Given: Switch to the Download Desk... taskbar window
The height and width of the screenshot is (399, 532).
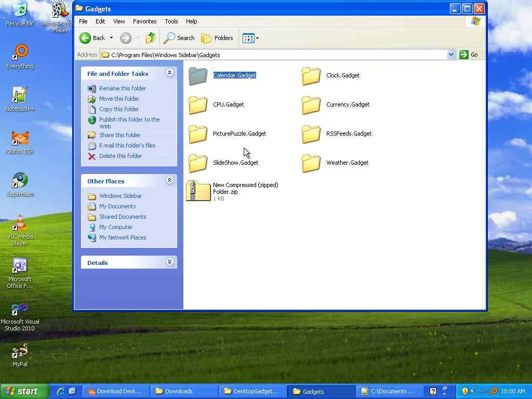Looking at the screenshot, I should point(115,391).
